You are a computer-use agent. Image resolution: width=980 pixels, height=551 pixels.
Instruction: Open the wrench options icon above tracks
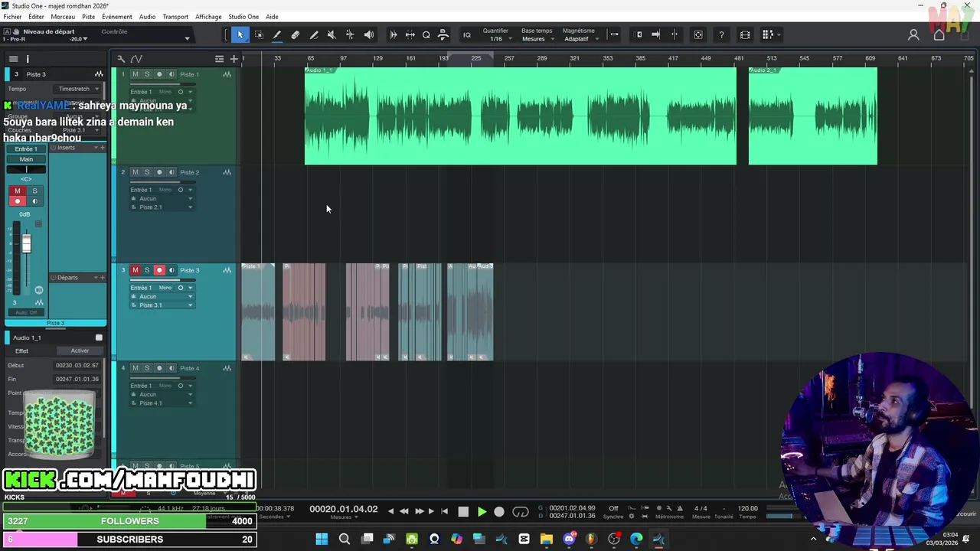(x=121, y=59)
